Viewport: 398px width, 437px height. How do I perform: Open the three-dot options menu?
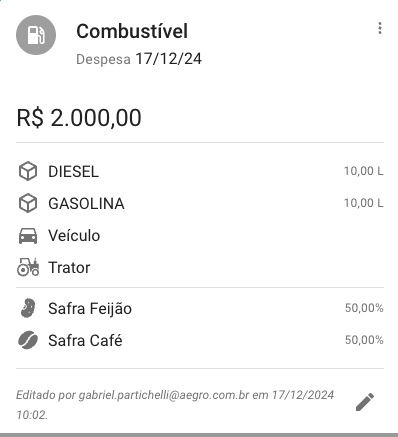click(x=380, y=28)
